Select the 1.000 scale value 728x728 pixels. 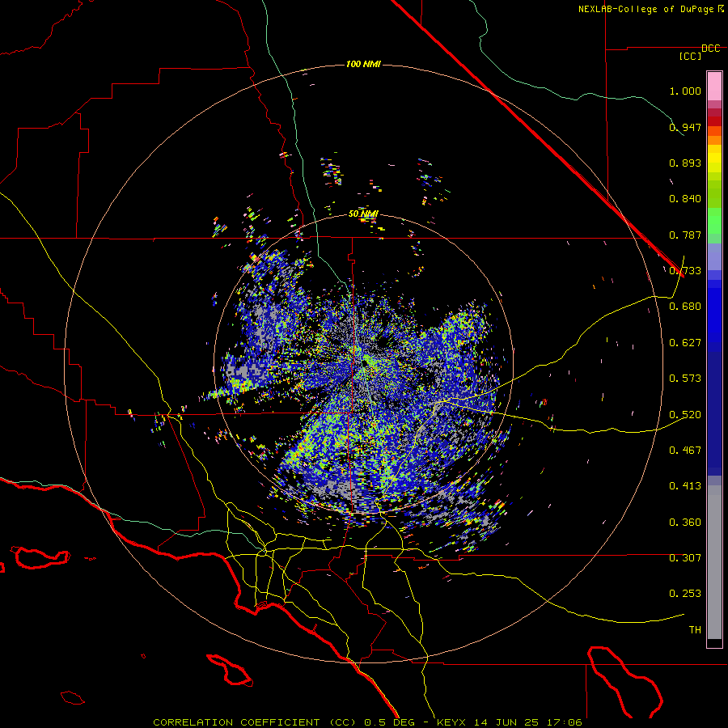click(685, 91)
